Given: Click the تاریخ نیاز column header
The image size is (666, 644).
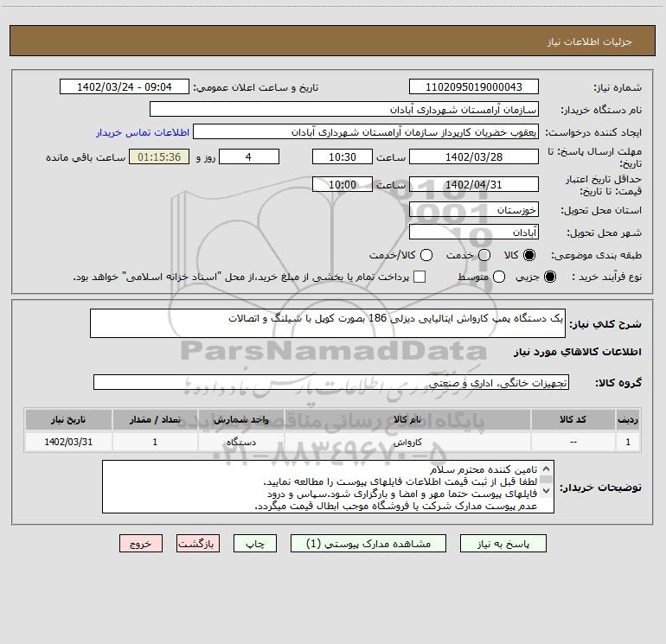Looking at the screenshot, I should [x=68, y=419].
